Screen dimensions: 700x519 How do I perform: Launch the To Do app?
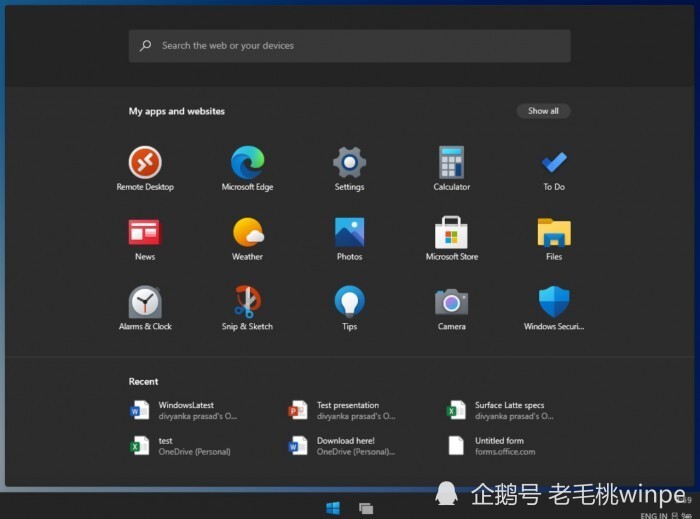(554, 169)
